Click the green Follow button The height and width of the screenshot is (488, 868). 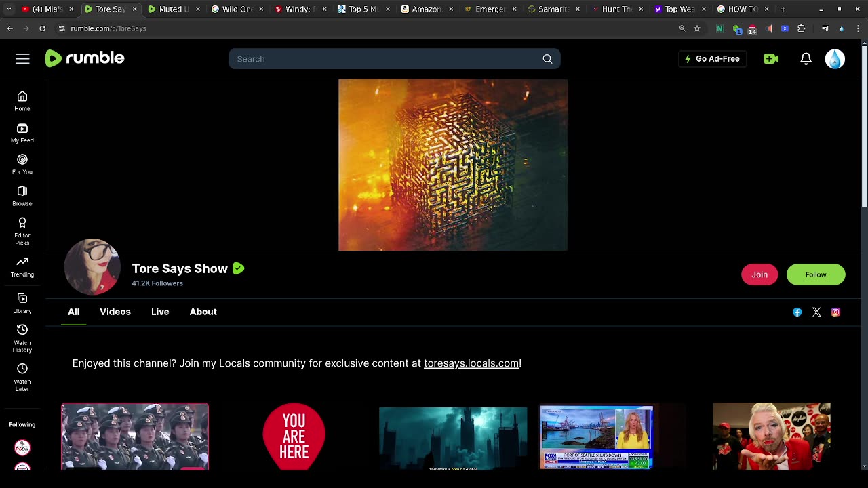816,274
